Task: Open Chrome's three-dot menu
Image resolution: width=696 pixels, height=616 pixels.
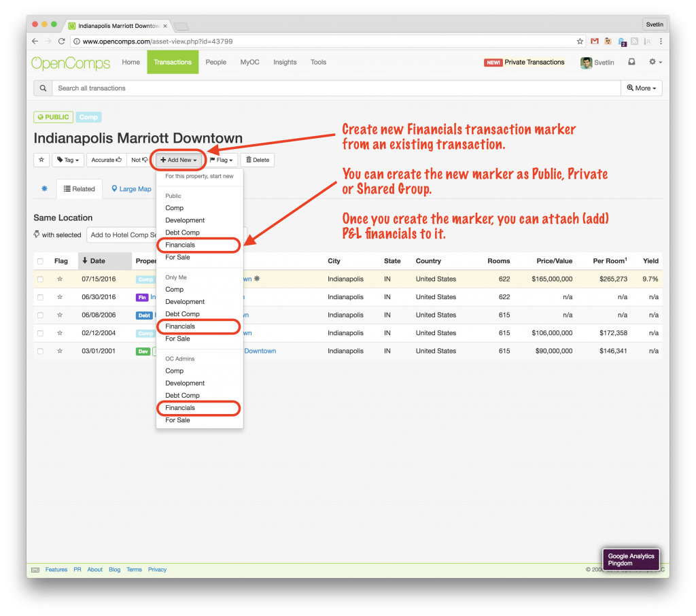Action: pyautogui.click(x=661, y=41)
